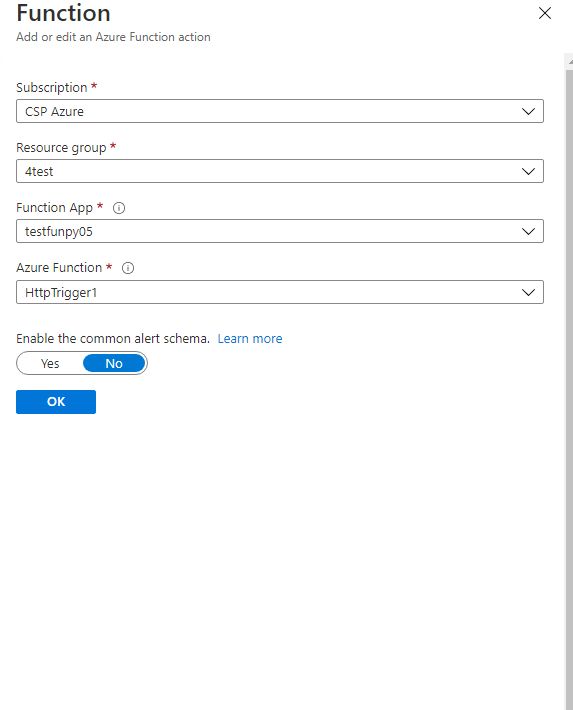Screen dimensions: 573x710
Task: Open the Subscription dropdown showing CSP Azure
Action: coord(279,111)
